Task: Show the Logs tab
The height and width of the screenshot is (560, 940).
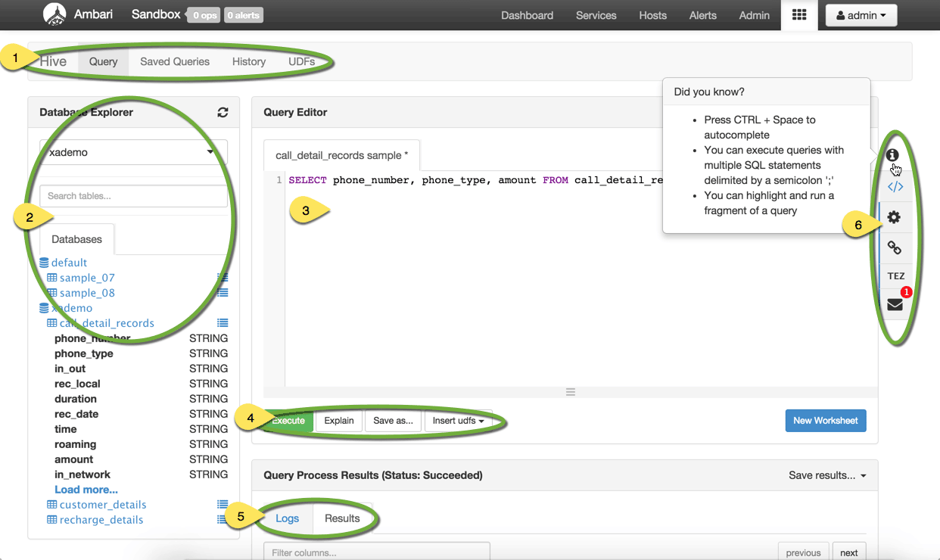Action: [288, 518]
